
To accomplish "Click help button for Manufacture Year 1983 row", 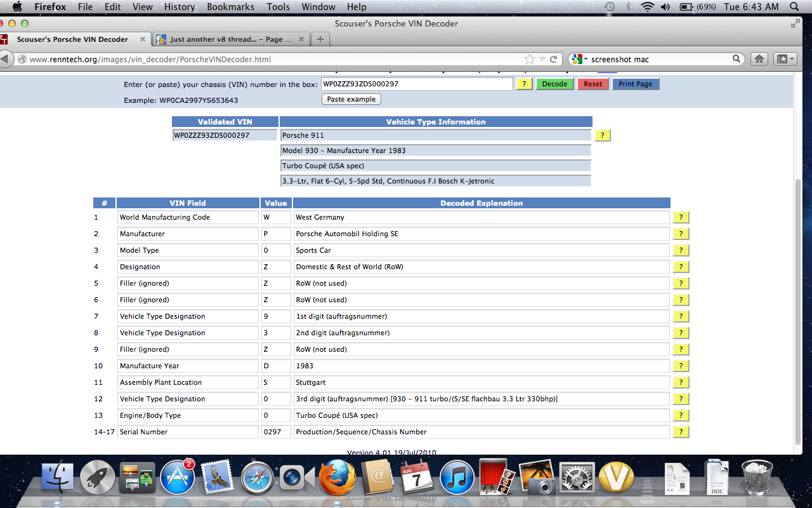I will pos(681,366).
